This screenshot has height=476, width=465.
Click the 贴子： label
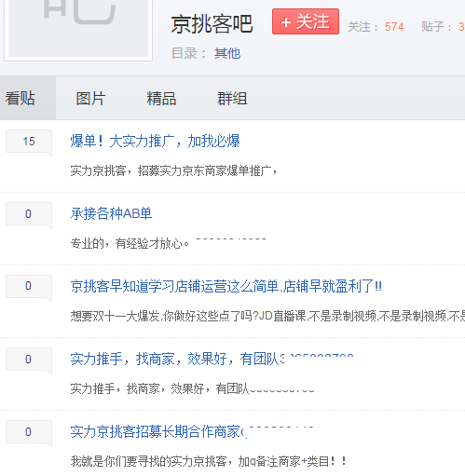pyautogui.click(x=437, y=27)
